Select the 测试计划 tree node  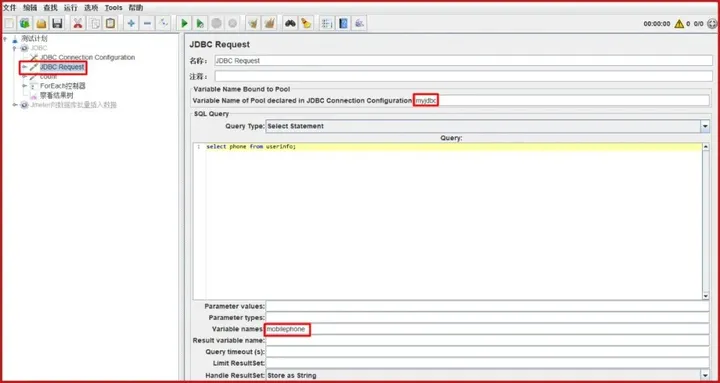click(34, 39)
